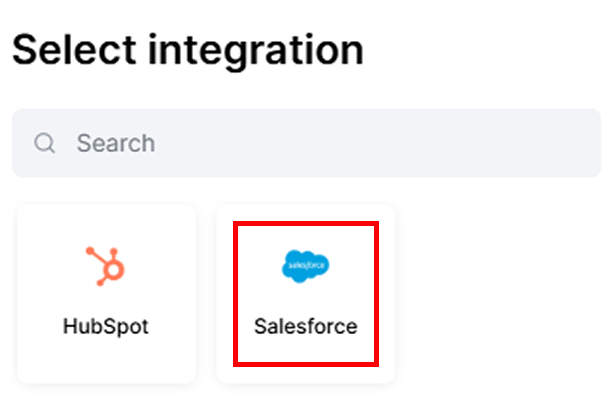Viewport: 613px width, 408px height.
Task: Click the Salesforce cloud logo icon
Action: coord(306,265)
